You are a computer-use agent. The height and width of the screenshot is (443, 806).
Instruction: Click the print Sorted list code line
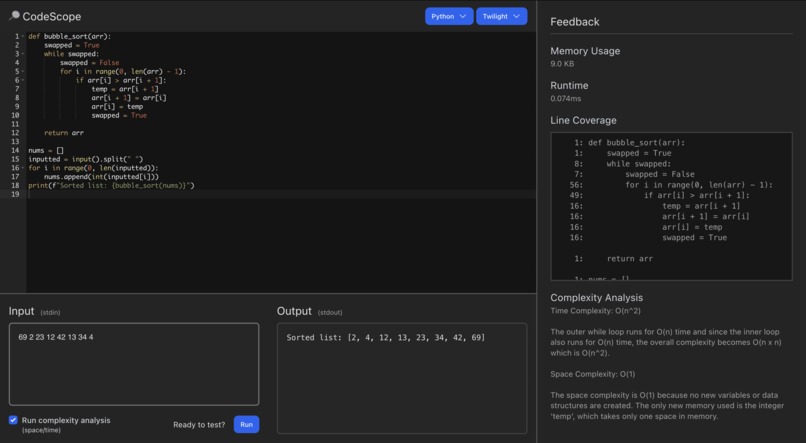[111, 186]
